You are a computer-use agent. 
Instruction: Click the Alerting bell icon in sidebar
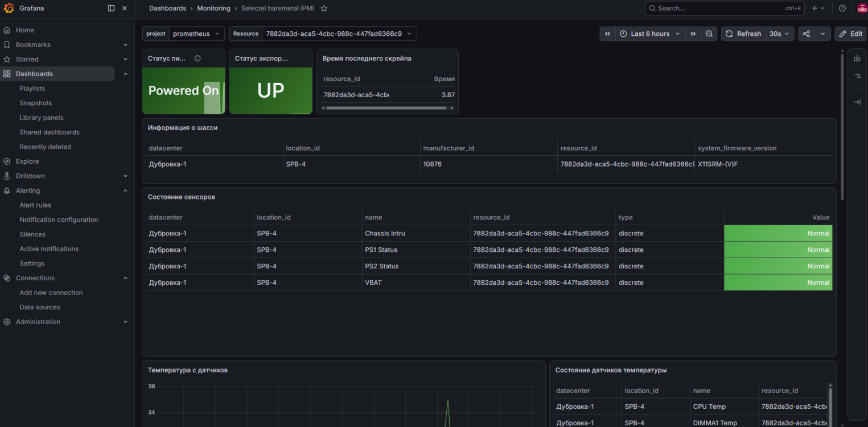[x=7, y=190]
